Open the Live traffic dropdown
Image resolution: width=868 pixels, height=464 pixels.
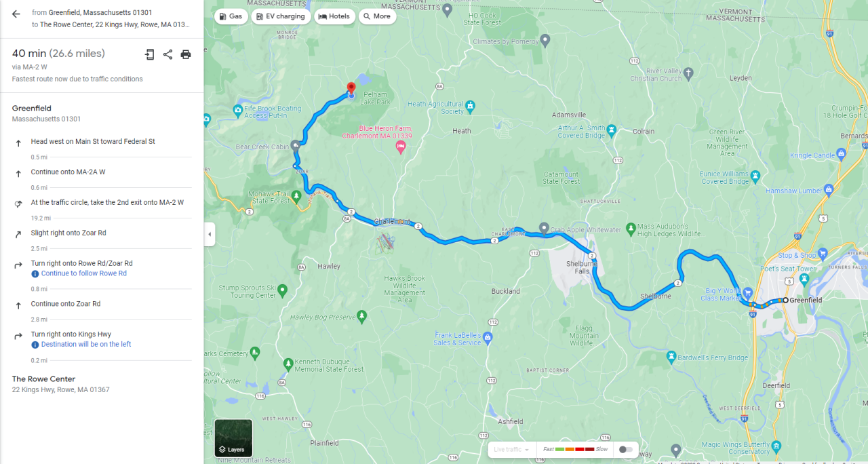tap(511, 449)
